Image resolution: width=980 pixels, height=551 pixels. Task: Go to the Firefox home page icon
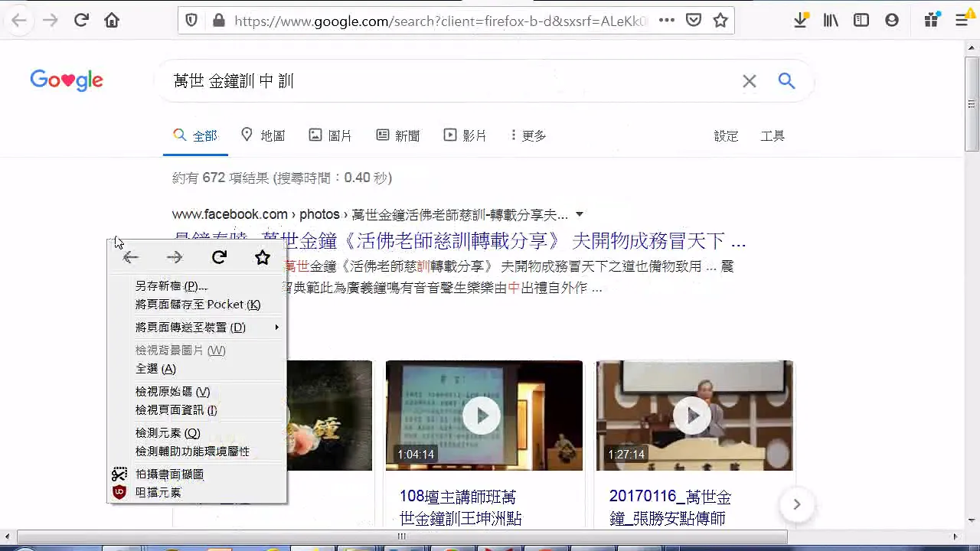click(x=112, y=21)
